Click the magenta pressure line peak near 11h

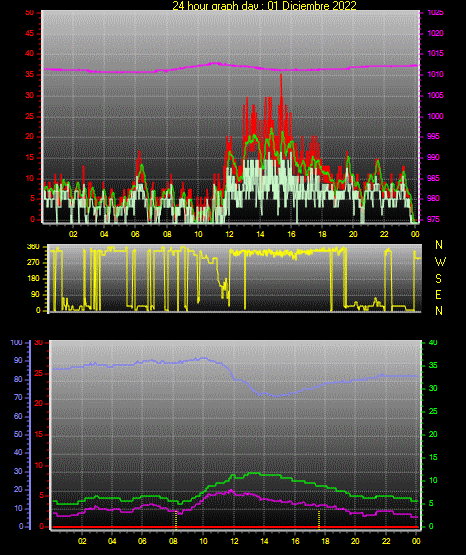[x=215, y=63]
